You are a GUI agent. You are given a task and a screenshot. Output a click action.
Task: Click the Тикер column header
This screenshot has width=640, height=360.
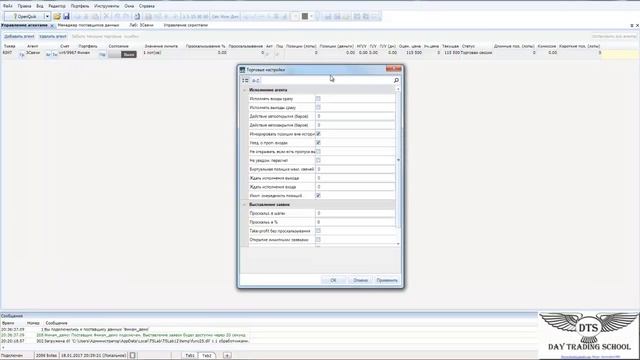click(x=9, y=46)
